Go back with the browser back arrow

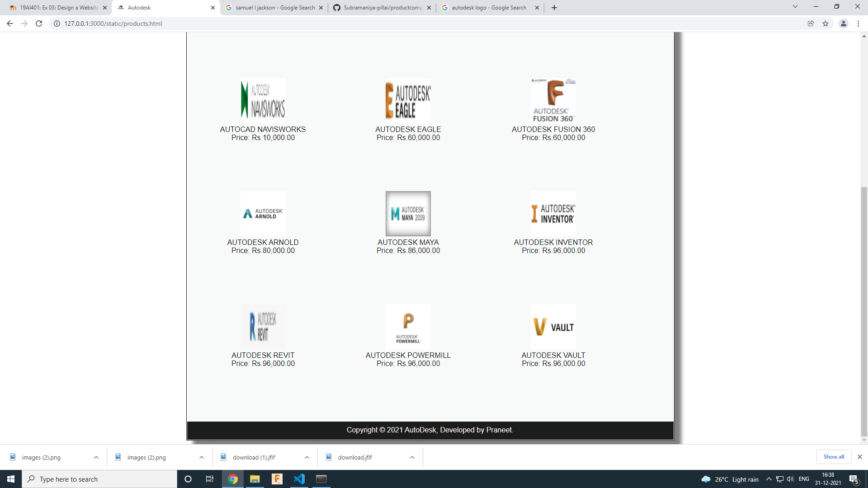pyautogui.click(x=10, y=23)
